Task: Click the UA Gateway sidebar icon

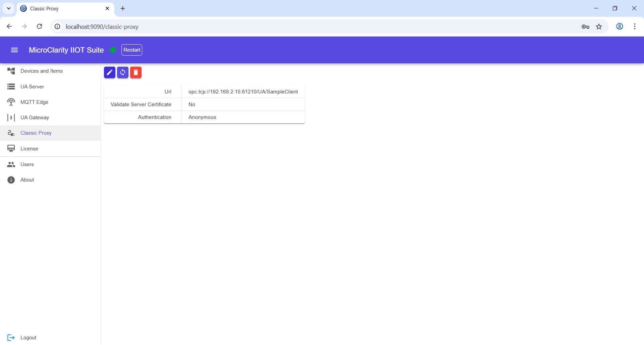Action: click(11, 117)
